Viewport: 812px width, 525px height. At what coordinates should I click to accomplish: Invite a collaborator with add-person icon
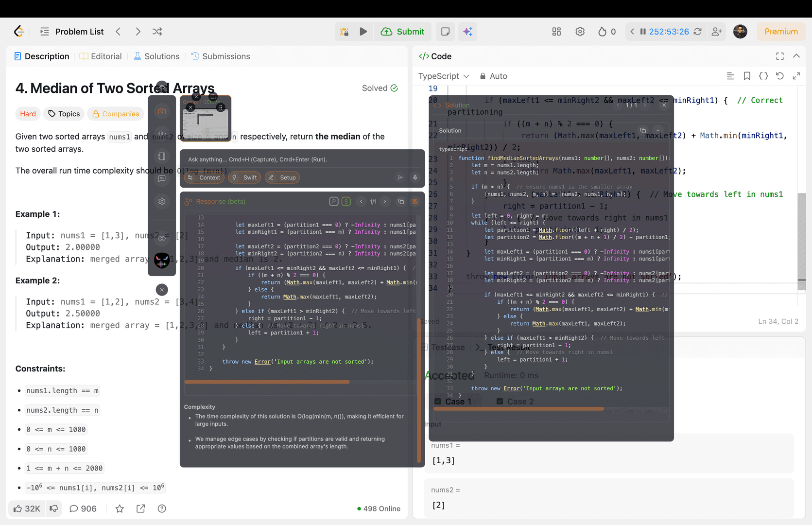[x=717, y=32]
